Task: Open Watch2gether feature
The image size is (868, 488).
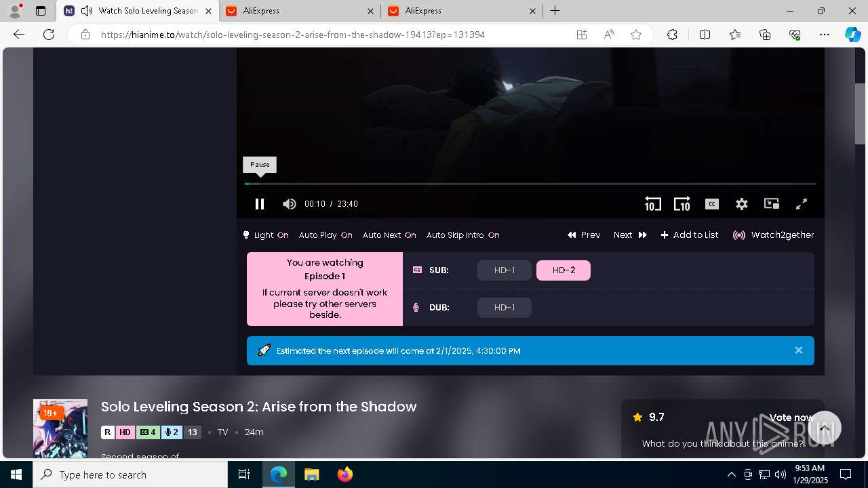Action: 773,235
